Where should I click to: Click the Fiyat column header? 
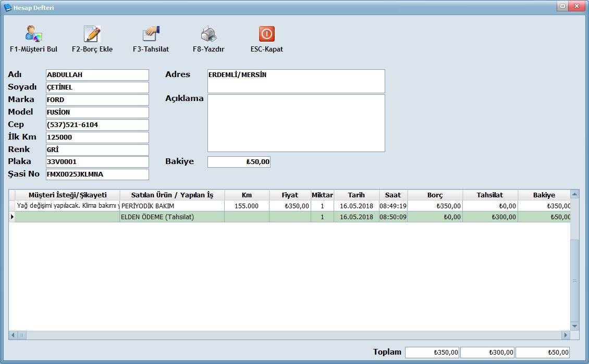click(290, 195)
